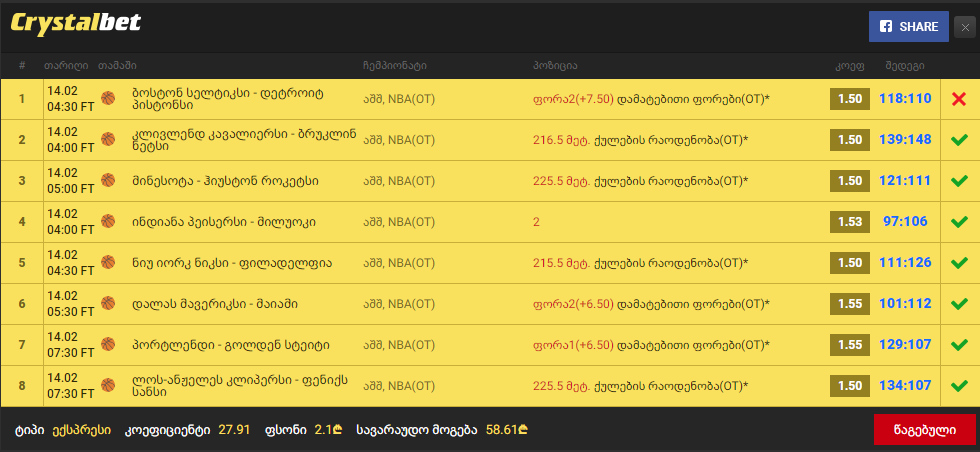Click the basketball icon in row 7

tap(108, 344)
